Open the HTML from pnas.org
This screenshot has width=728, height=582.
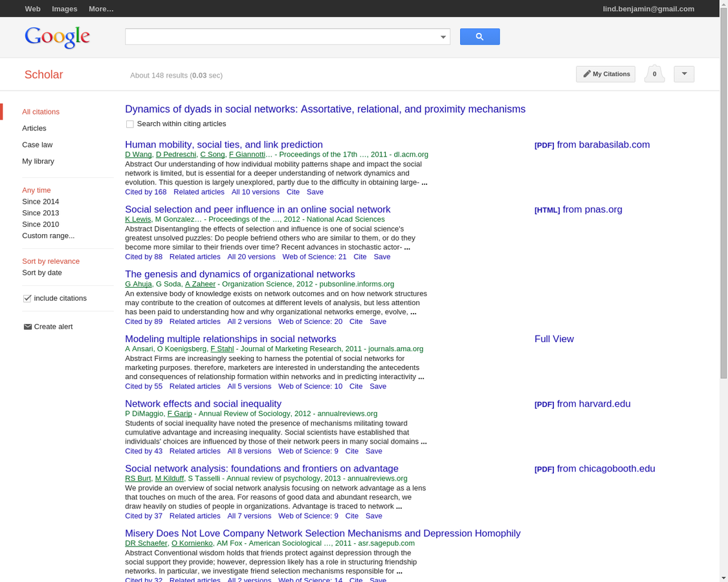[578, 210]
